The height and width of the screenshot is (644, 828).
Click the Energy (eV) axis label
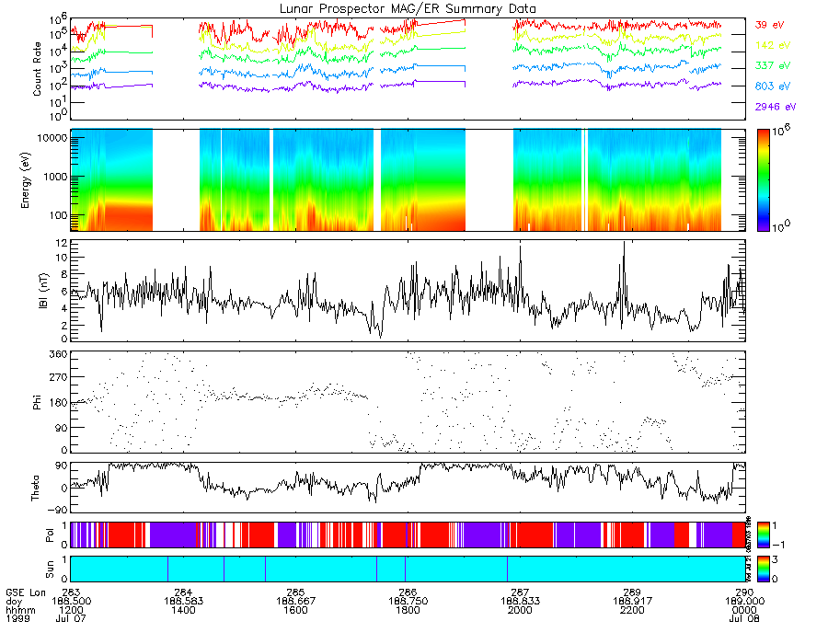(25, 180)
